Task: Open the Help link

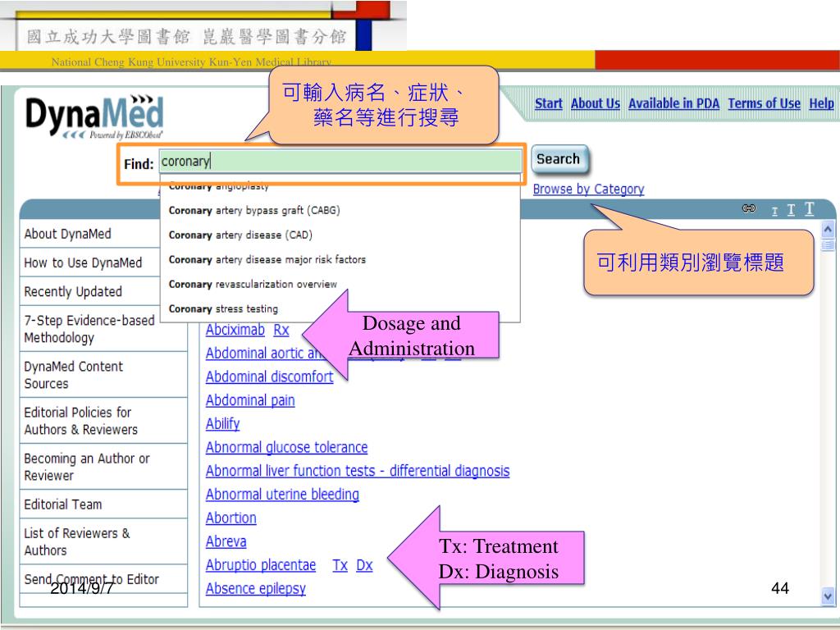Action: 821,103
